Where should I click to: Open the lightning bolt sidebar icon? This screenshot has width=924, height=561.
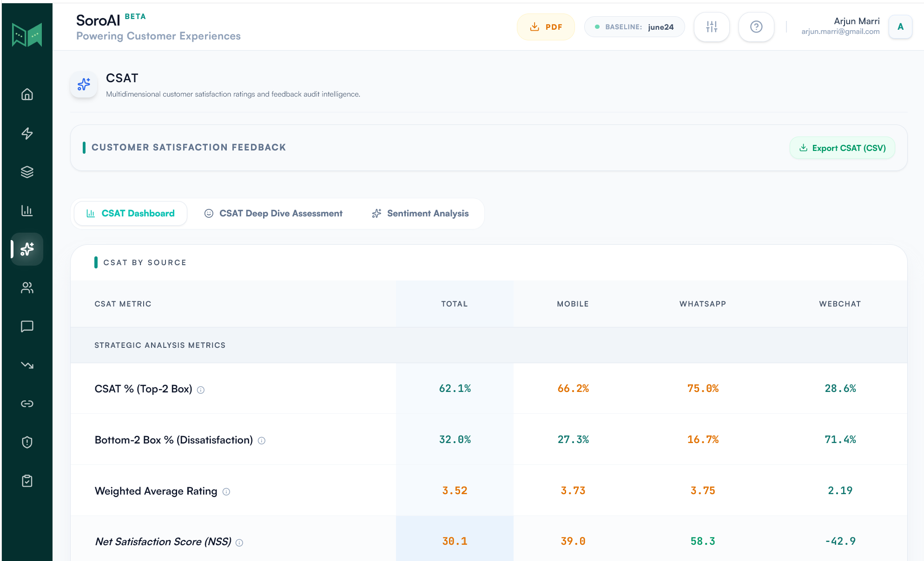(27, 133)
